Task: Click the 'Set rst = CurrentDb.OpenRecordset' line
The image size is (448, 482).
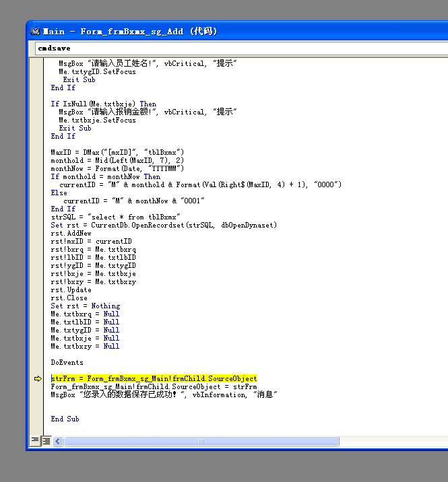Action: point(164,225)
